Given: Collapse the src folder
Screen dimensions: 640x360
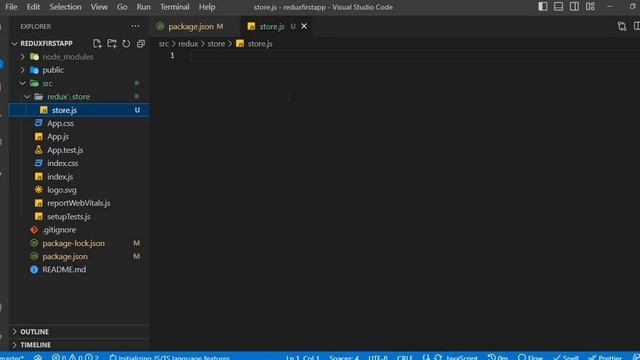Looking at the screenshot, I should pyautogui.click(x=23, y=83).
